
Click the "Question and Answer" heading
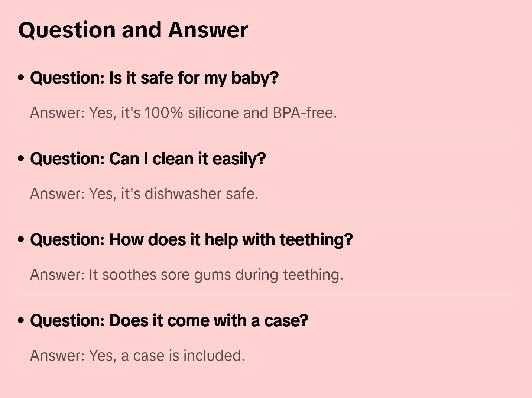tap(133, 30)
